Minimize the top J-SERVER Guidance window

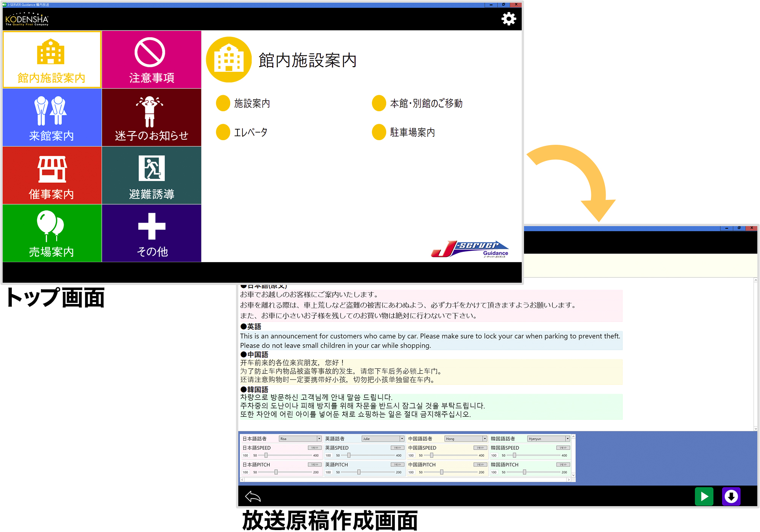pyautogui.click(x=491, y=5)
